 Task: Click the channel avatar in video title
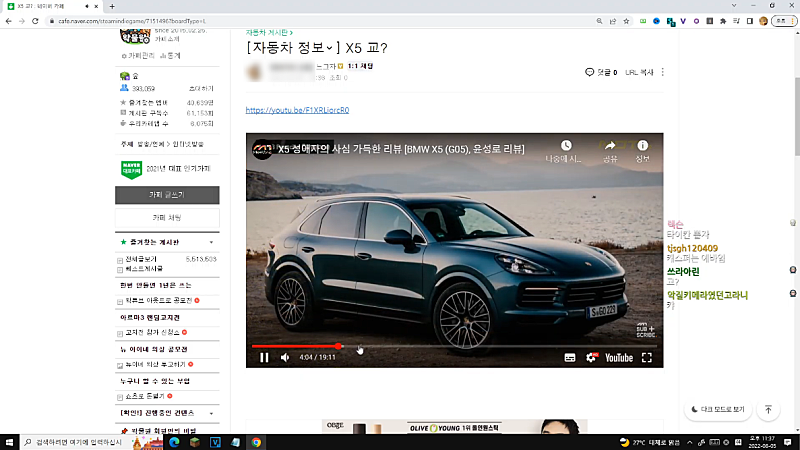pos(262,149)
